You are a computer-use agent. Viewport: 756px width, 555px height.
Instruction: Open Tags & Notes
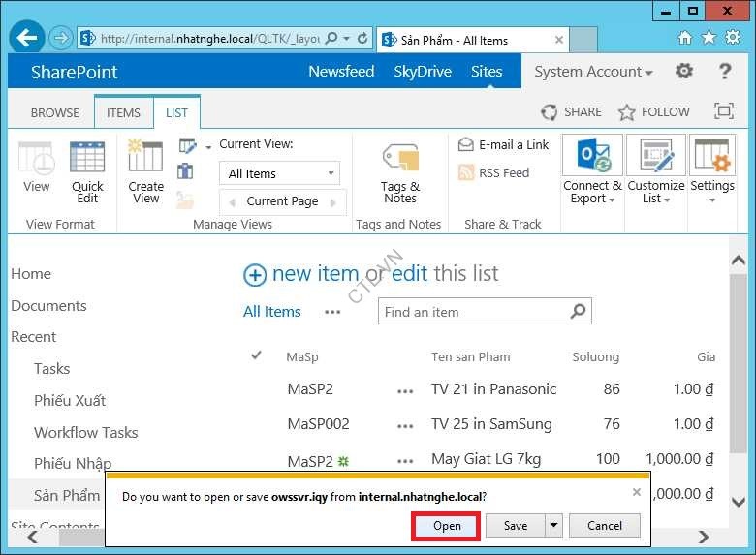400,172
